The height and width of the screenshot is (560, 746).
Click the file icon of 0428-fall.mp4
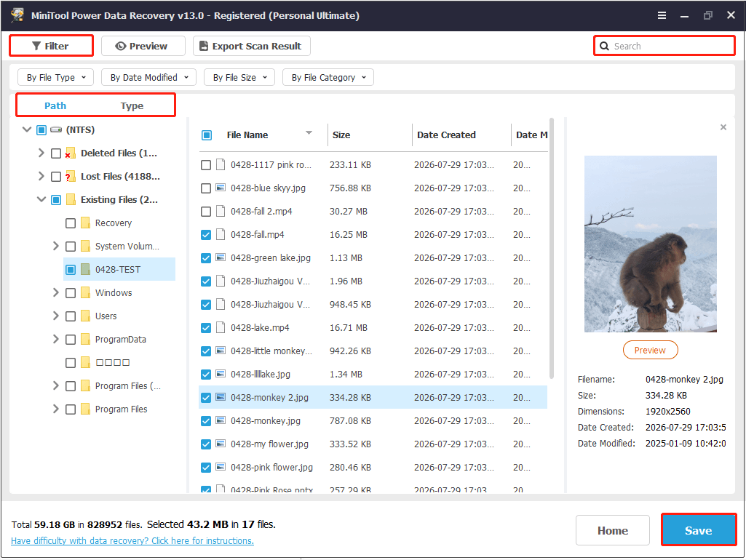(221, 234)
